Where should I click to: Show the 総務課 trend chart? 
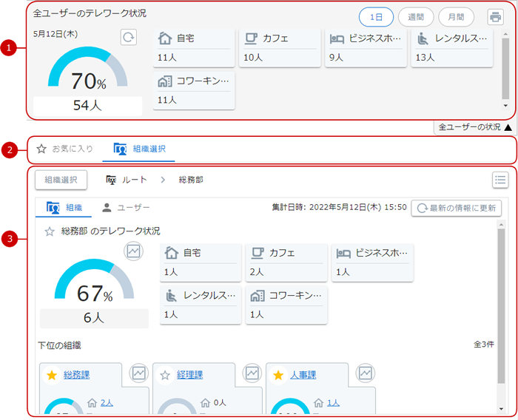coord(139,373)
